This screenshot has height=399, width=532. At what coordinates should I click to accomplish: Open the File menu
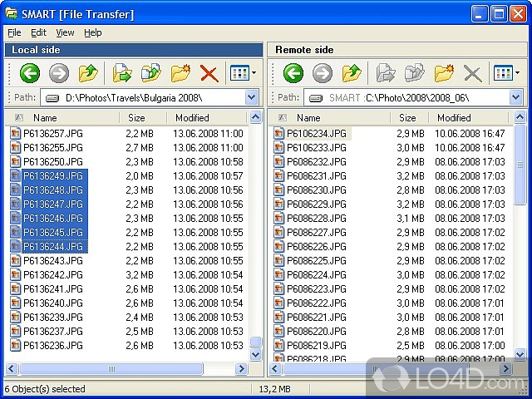tap(14, 32)
